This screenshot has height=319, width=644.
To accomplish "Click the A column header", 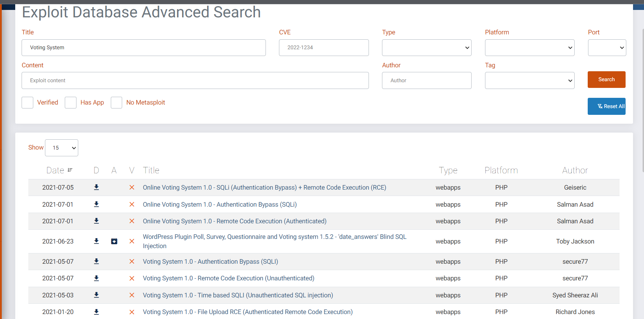I will point(114,170).
